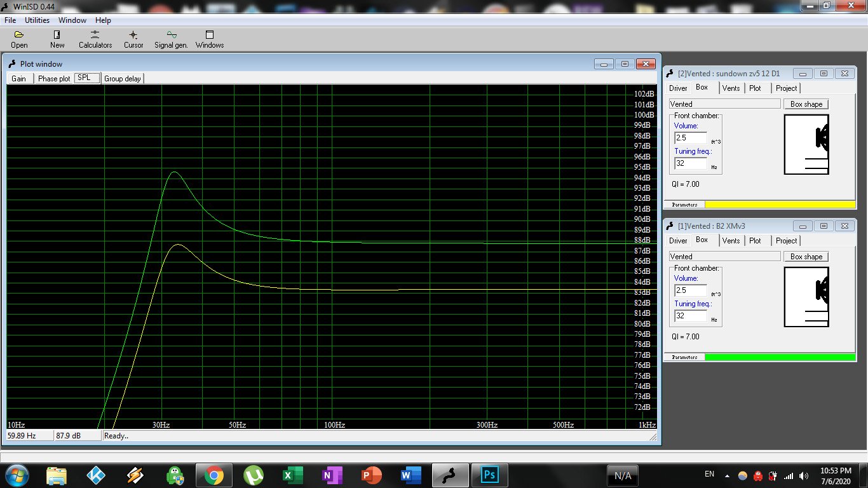The width and height of the screenshot is (868, 488).
Task: Open Vents tab in sundown zv5 window
Action: pos(731,88)
